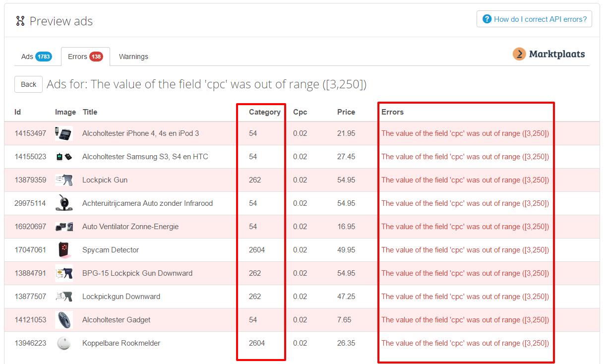Click title 'Alcoholtester Samsung S3, S4 en HTC'
610x364 pixels.
[x=145, y=157]
